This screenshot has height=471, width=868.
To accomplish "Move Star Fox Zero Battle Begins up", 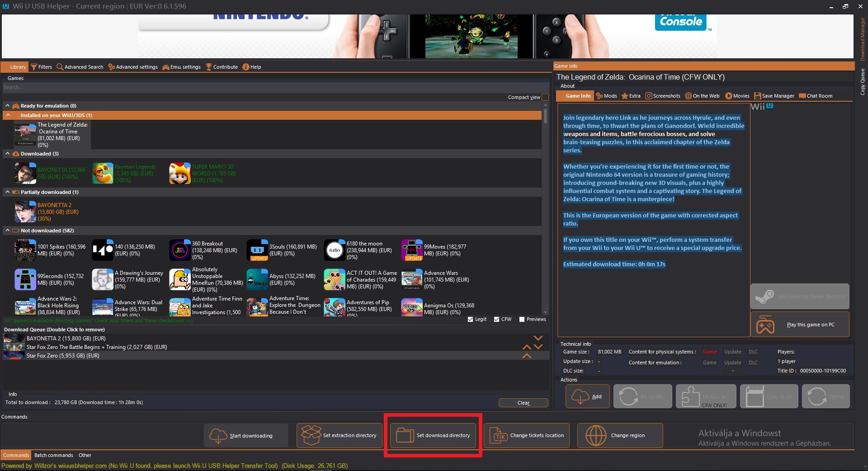I will [527, 347].
